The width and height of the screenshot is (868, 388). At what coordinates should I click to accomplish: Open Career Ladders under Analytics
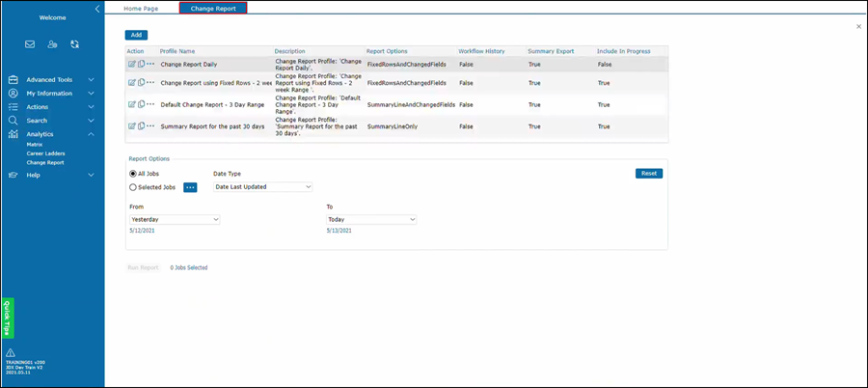pyautogui.click(x=46, y=153)
